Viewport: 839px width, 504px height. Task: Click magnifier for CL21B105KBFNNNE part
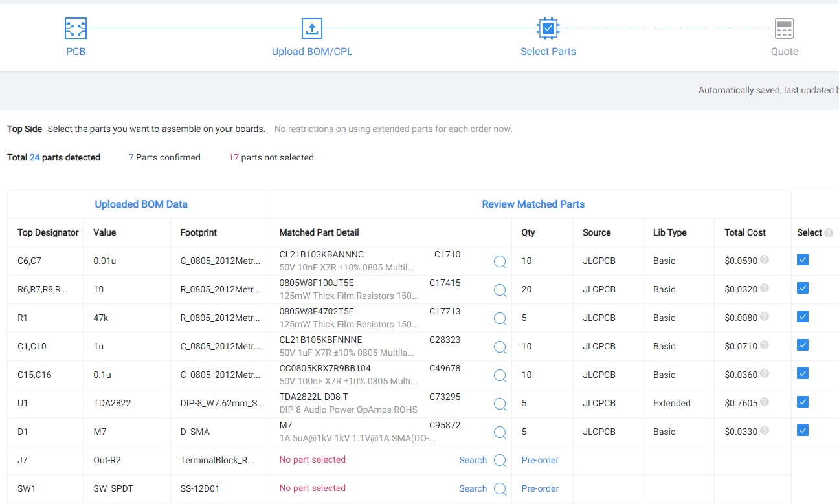click(x=500, y=347)
